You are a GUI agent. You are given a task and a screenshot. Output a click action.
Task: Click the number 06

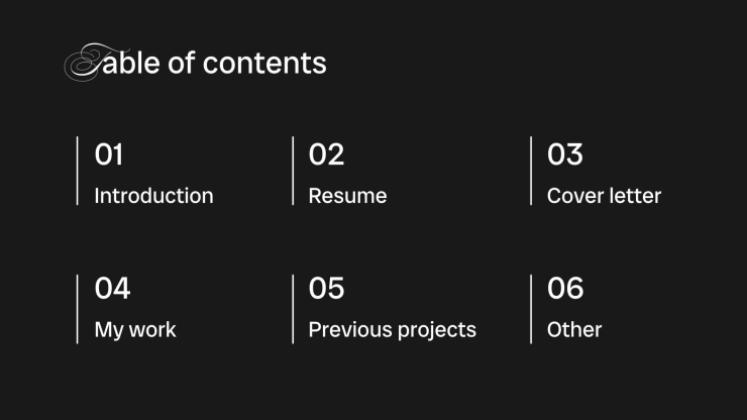pos(565,289)
